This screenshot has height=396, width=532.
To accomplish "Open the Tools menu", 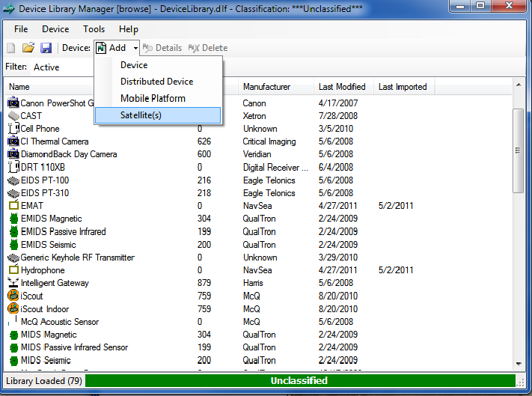I will click(x=94, y=29).
